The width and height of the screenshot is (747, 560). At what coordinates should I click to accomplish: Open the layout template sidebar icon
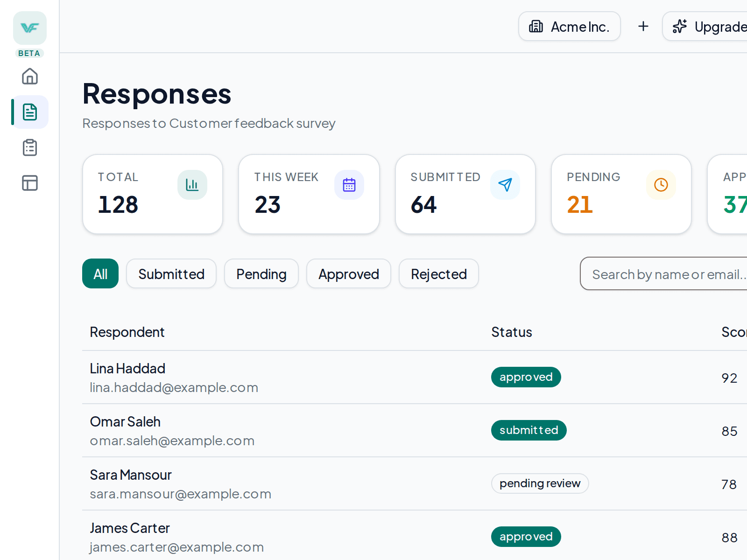[30, 183]
